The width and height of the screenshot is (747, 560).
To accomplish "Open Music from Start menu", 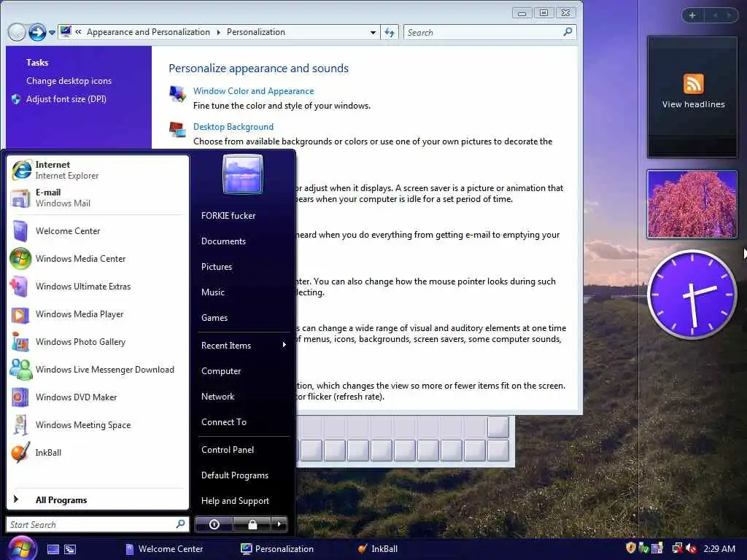I will (x=213, y=292).
